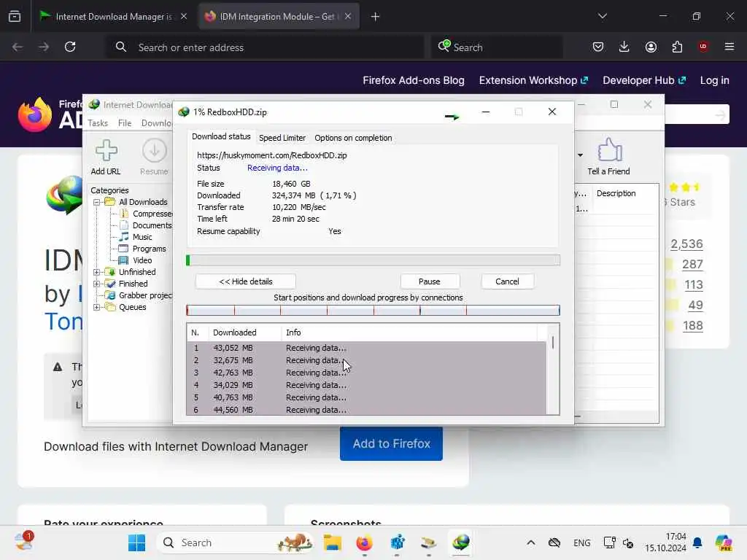Image resolution: width=747 pixels, height=560 pixels.
Task: Cancel the RedboxHDD.zip download
Action: click(x=507, y=281)
